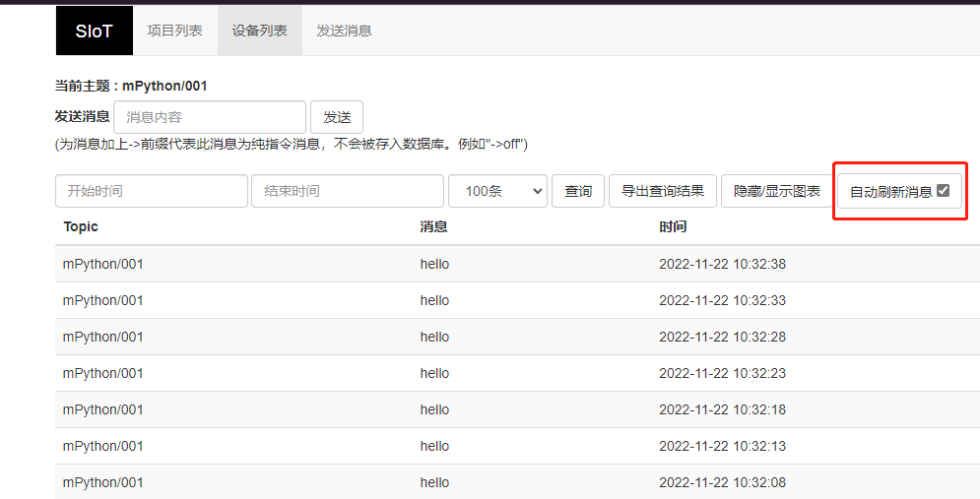Select timestamp 2022-11-22 10:32:13
Viewport: 980px width, 499px height.
[723, 446]
